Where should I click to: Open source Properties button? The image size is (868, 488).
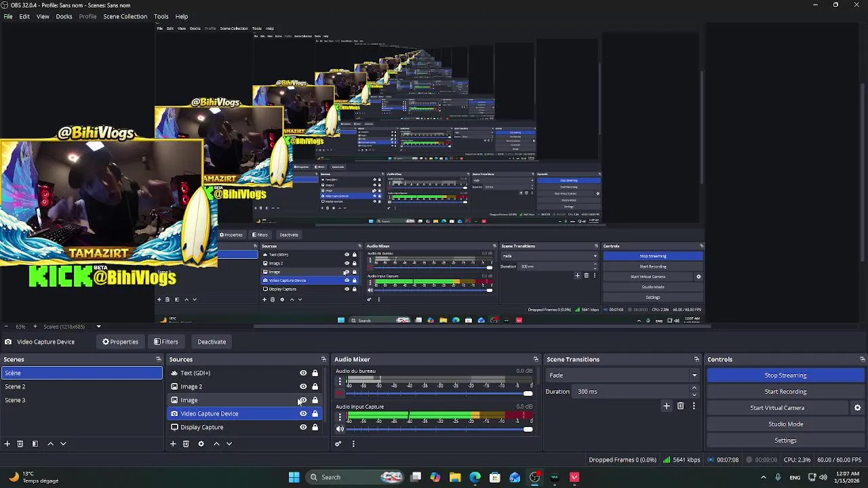[120, 342]
